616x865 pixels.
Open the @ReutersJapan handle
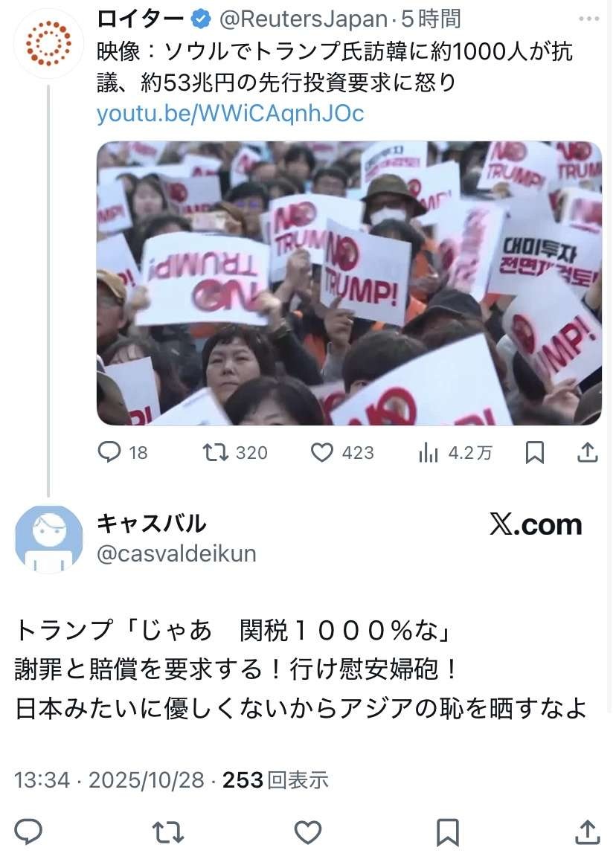pyautogui.click(x=303, y=19)
